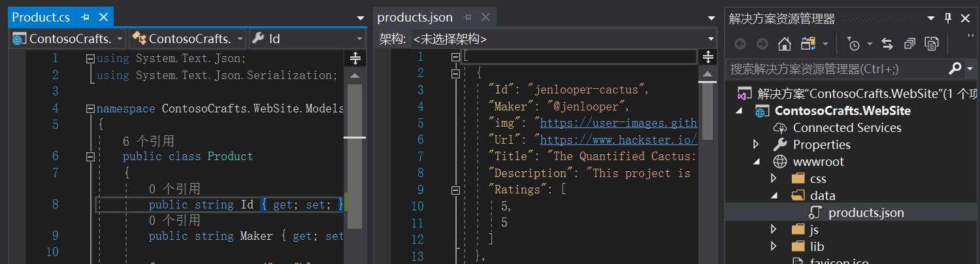The image size is (980, 264).
Task: Expand the css folder
Action: (774, 178)
